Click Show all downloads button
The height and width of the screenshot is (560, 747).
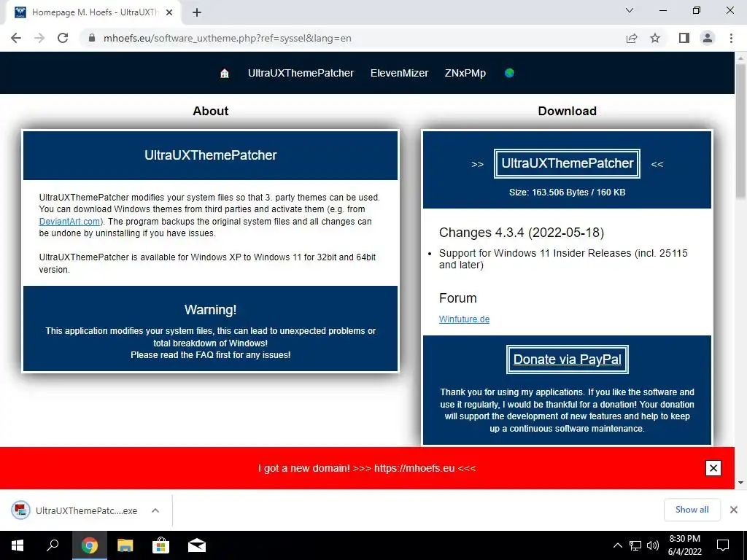tap(692, 510)
